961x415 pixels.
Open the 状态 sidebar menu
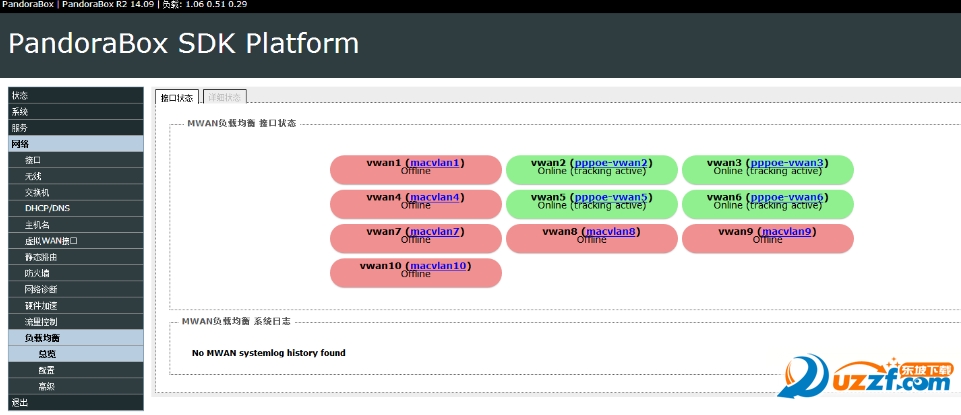coord(76,95)
